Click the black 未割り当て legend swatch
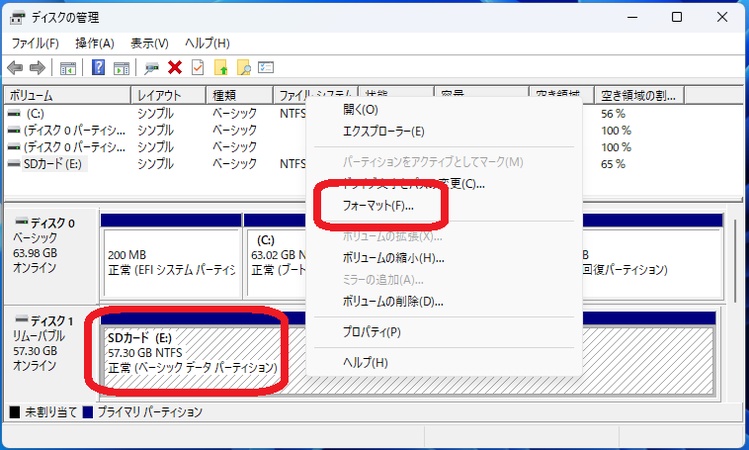Viewport: 749px width, 450px height. coord(15,412)
